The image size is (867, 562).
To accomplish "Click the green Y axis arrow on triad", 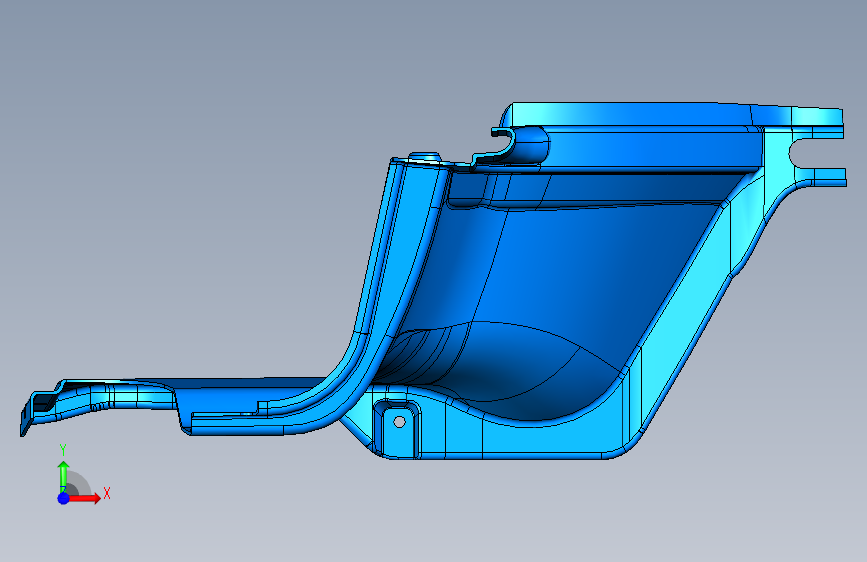I will coord(63,476).
